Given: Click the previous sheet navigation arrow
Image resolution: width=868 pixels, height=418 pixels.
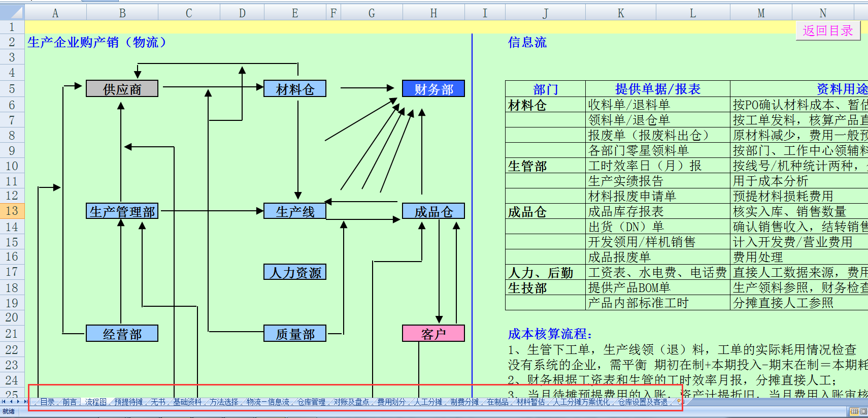Looking at the screenshot, I should 11,402.
